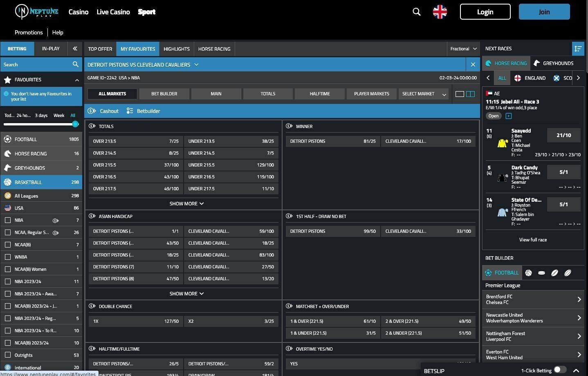Open the Live Casino link
Image resolution: width=588 pixels, height=376 pixels.
click(x=113, y=12)
